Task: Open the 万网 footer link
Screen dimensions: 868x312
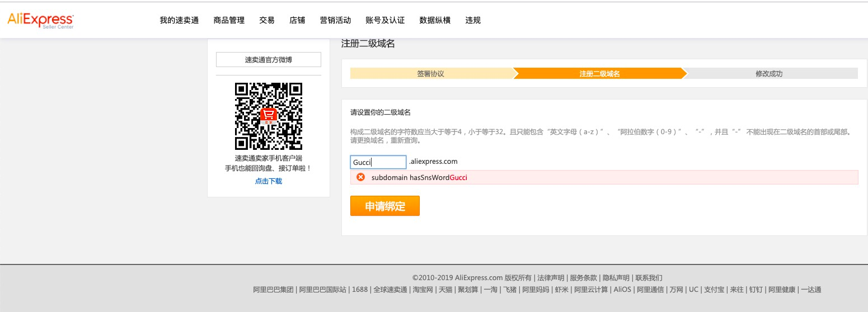Action: 677,290
